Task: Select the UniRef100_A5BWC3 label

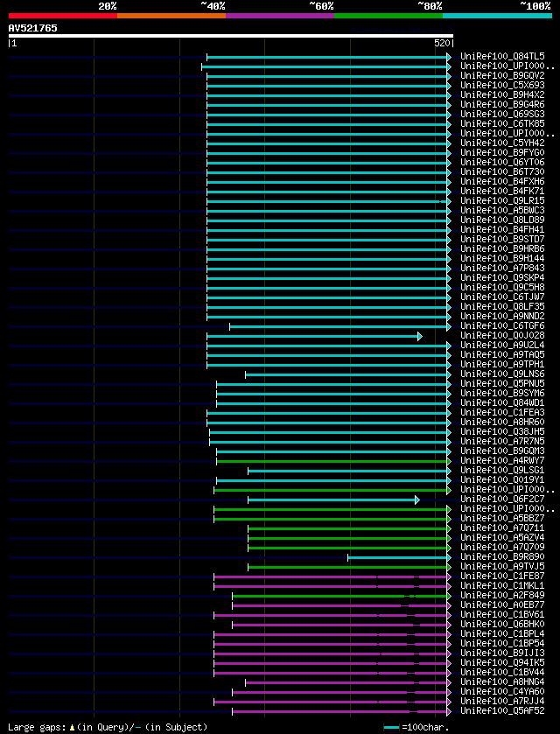Action: (502, 211)
